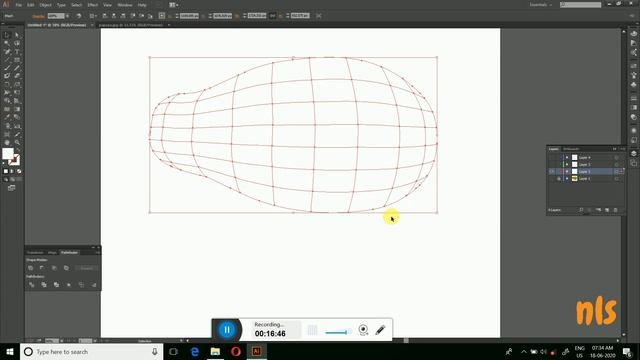The image size is (640, 360).
Task: Click the Opacity link in control bar
Action: [x=38, y=16]
